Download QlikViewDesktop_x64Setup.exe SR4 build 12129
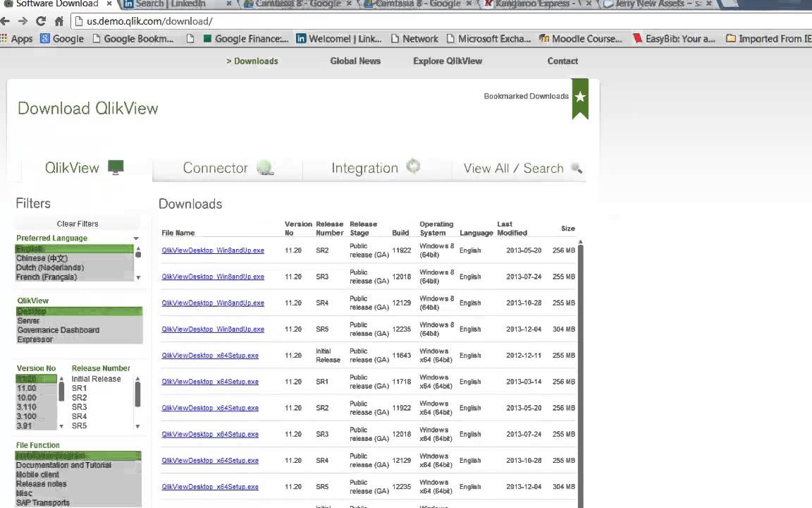 point(210,460)
